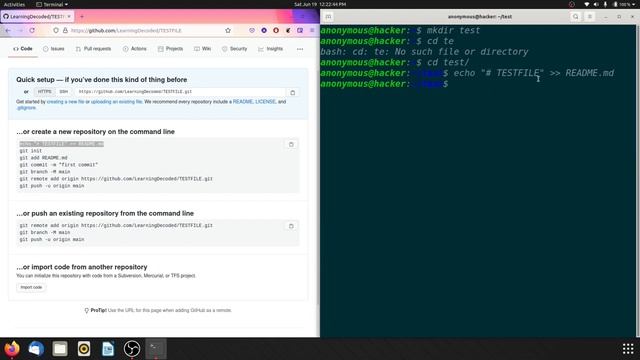Click the Activities overview button
This screenshot has height=360, width=640.
coord(14,4)
